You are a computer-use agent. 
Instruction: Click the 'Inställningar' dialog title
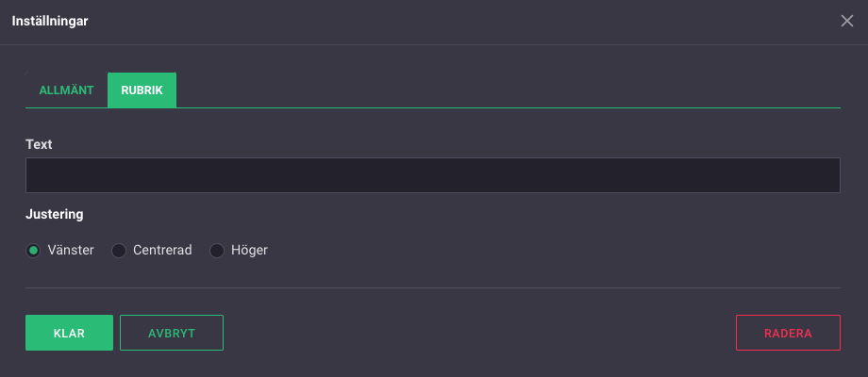point(50,21)
